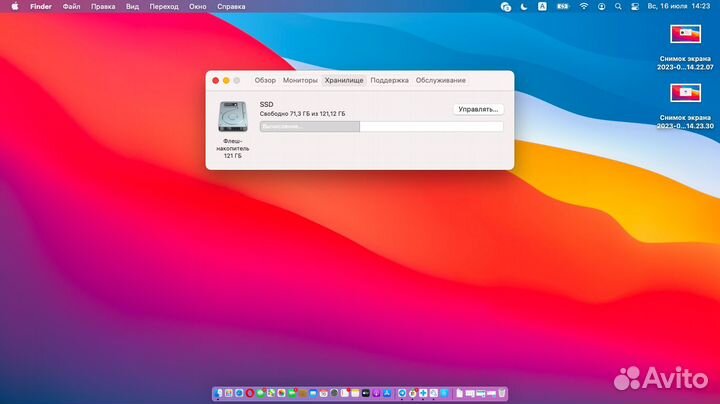Select screenshot file ending 14.23.30
720x404 pixels.
685,107
